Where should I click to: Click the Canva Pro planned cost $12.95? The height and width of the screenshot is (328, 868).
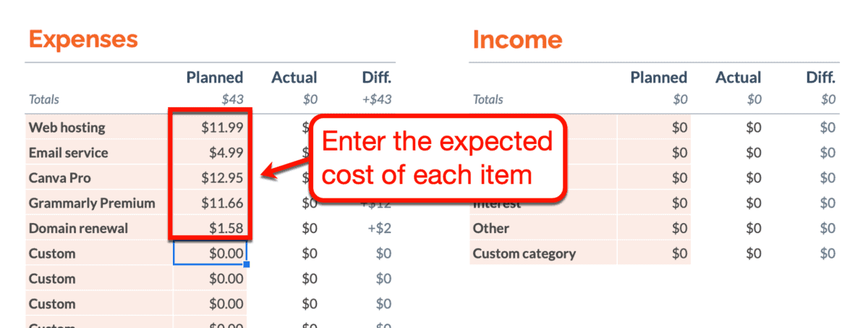[208, 178]
